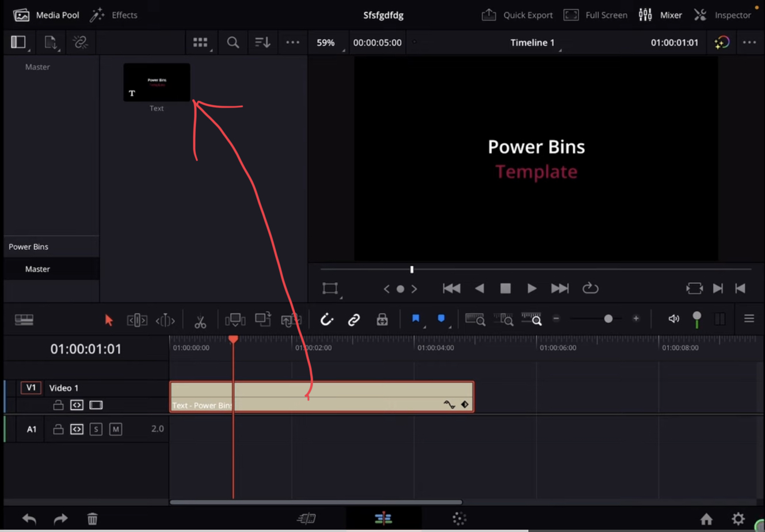Toggle audio mute monitoring icon
Image resolution: width=765 pixels, height=532 pixels.
point(673,318)
